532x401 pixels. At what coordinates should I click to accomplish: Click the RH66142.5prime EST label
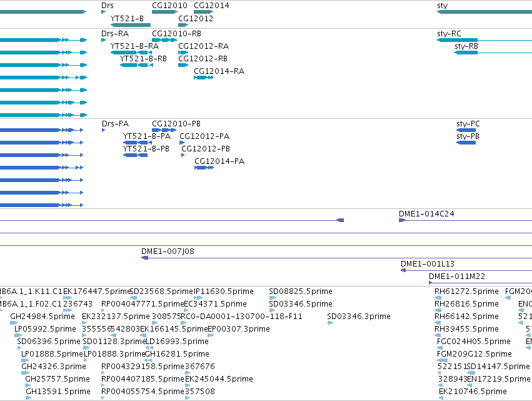pyautogui.click(x=466, y=317)
